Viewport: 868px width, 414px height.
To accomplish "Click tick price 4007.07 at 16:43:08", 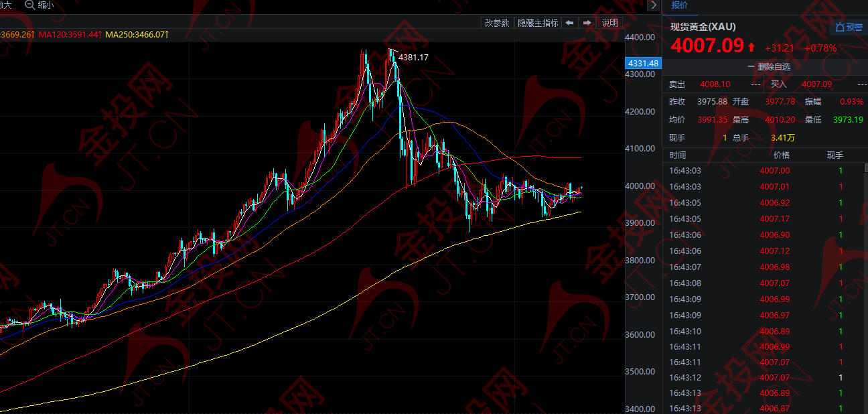I will 775,283.
